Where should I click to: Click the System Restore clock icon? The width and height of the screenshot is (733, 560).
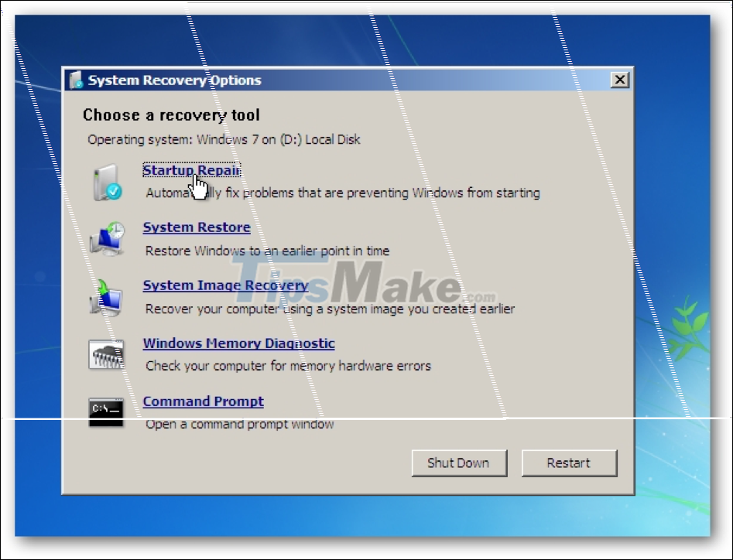coord(107,238)
